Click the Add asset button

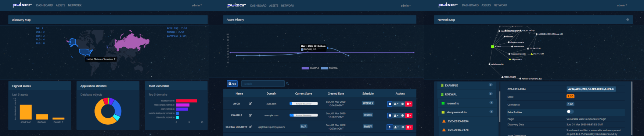[x=232, y=84]
